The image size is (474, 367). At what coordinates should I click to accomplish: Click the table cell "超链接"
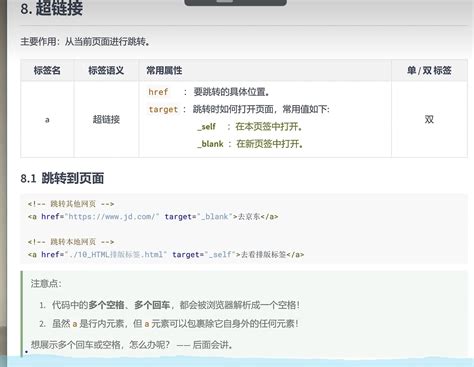106,119
